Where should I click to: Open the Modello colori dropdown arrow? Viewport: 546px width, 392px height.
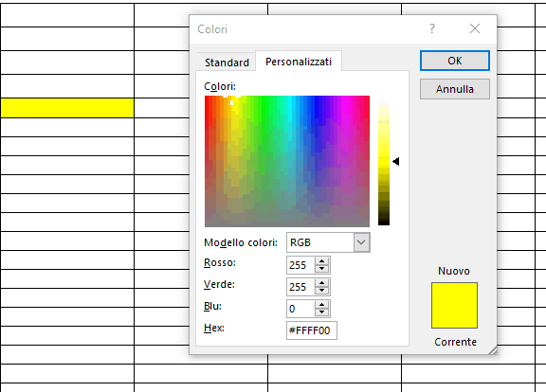pyautogui.click(x=361, y=242)
